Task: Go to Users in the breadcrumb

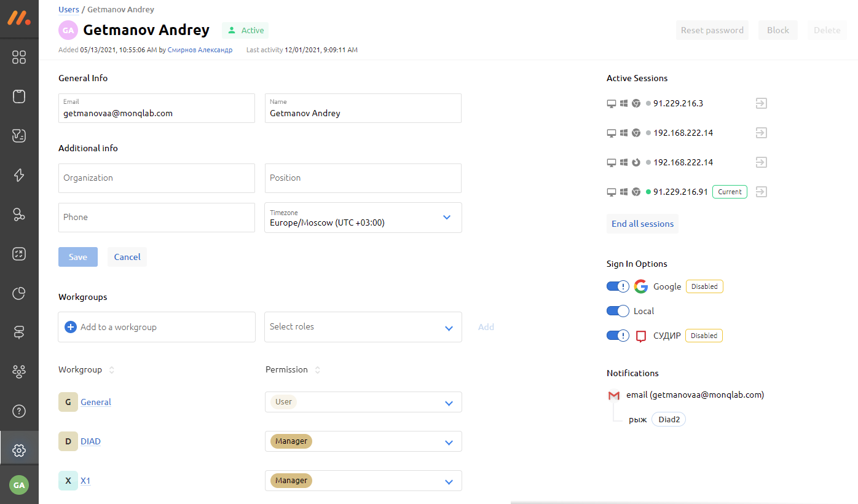Action: pyautogui.click(x=69, y=9)
